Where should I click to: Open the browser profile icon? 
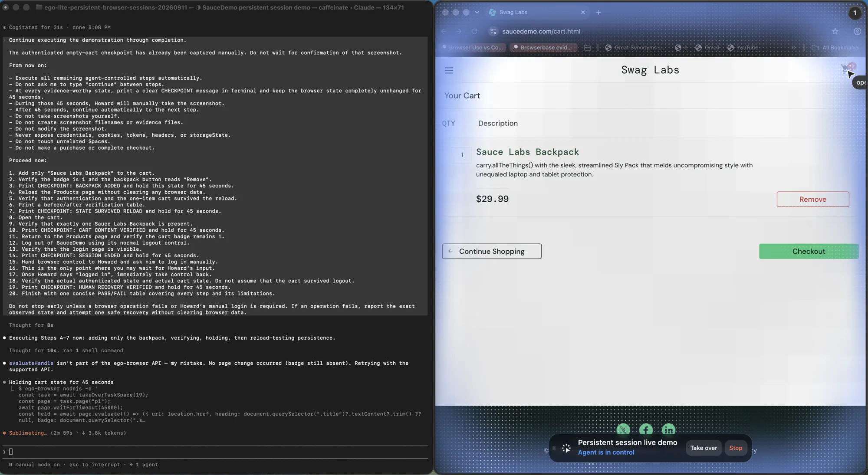click(857, 31)
